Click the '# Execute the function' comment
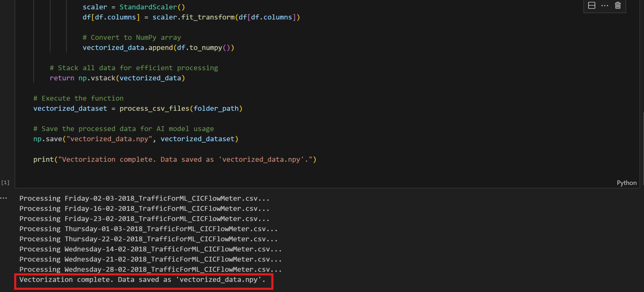The height and width of the screenshot is (292, 644). coord(78,98)
